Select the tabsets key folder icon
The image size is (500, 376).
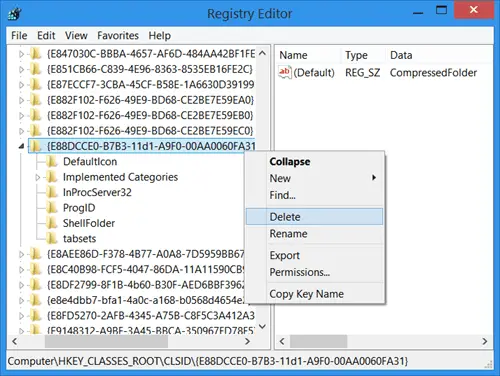pos(52,238)
